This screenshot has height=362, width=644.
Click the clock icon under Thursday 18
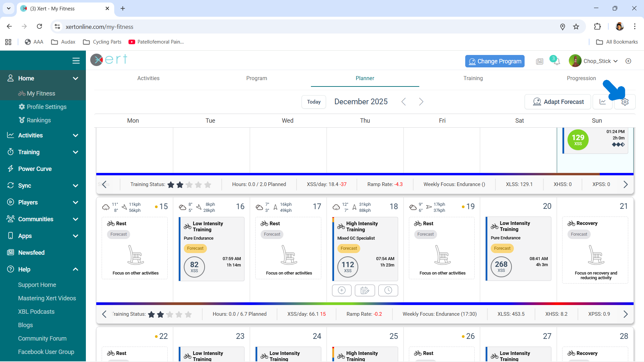click(388, 290)
